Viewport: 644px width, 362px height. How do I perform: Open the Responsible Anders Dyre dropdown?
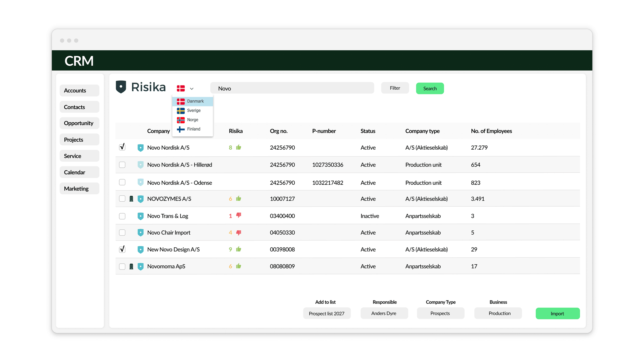(x=384, y=313)
